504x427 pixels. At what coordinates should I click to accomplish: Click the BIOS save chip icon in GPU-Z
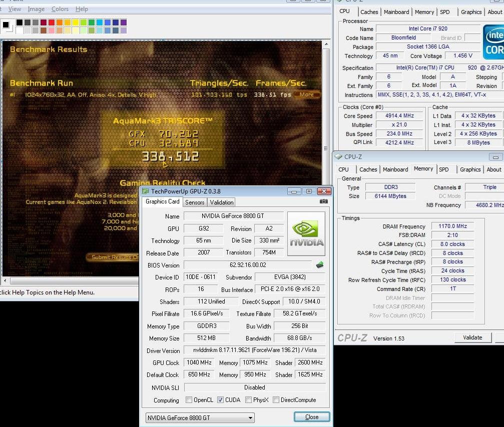pos(320,265)
